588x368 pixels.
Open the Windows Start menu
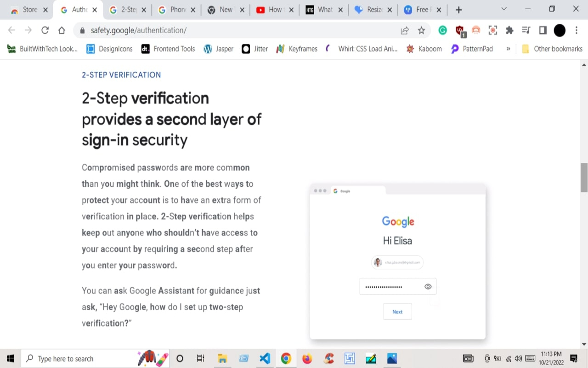[x=10, y=358]
